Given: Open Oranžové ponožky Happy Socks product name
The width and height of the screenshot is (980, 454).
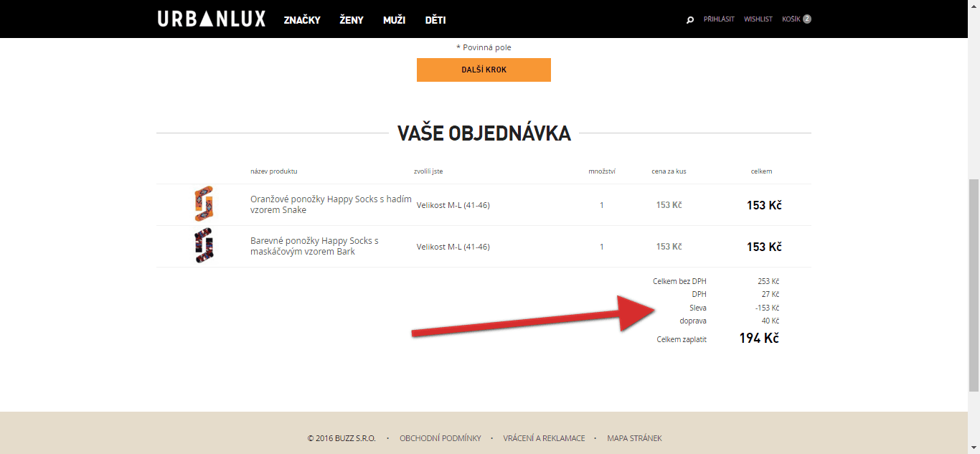Looking at the screenshot, I should tap(331, 204).
